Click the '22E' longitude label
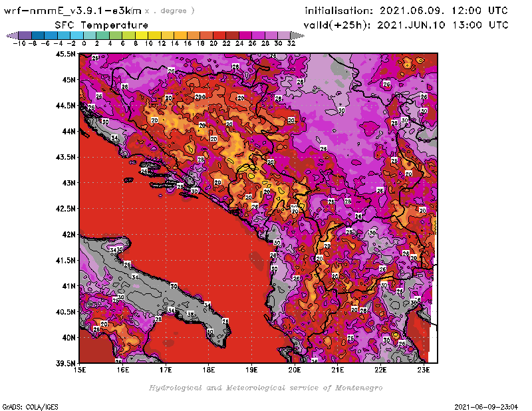Image resolution: width=532 pixels, height=411 pixels. point(380,370)
